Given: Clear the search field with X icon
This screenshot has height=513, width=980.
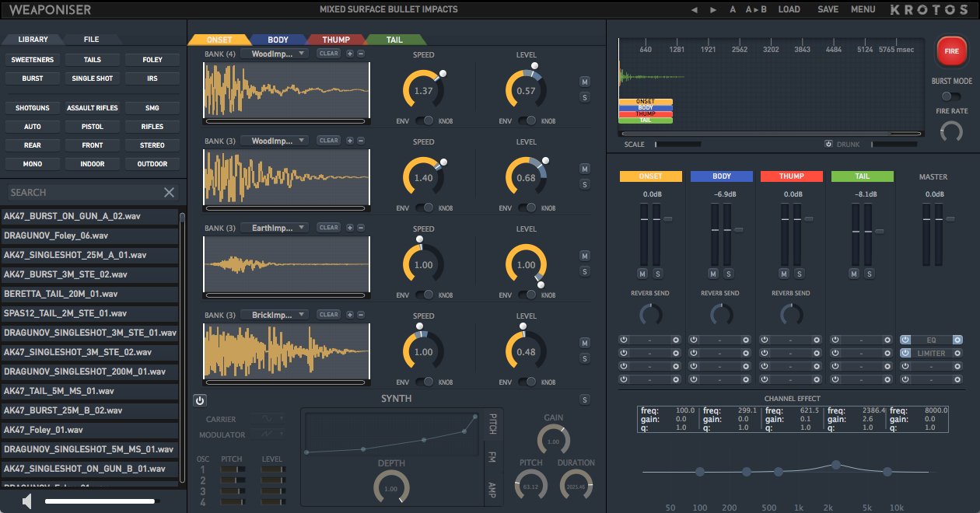Looking at the screenshot, I should pos(169,193).
